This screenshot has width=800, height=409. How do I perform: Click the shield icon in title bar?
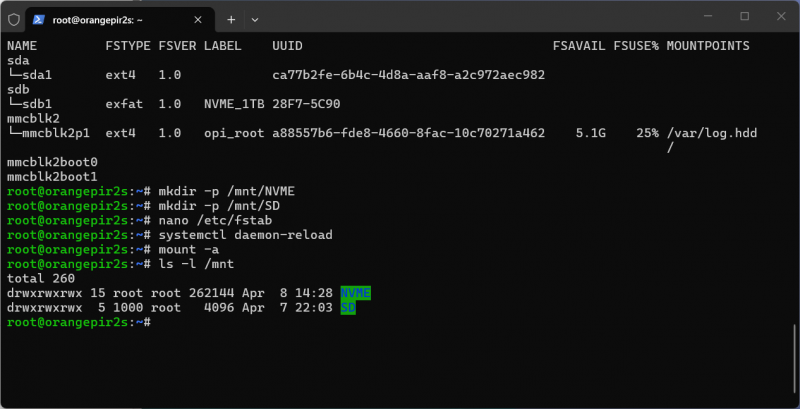pyautogui.click(x=14, y=19)
